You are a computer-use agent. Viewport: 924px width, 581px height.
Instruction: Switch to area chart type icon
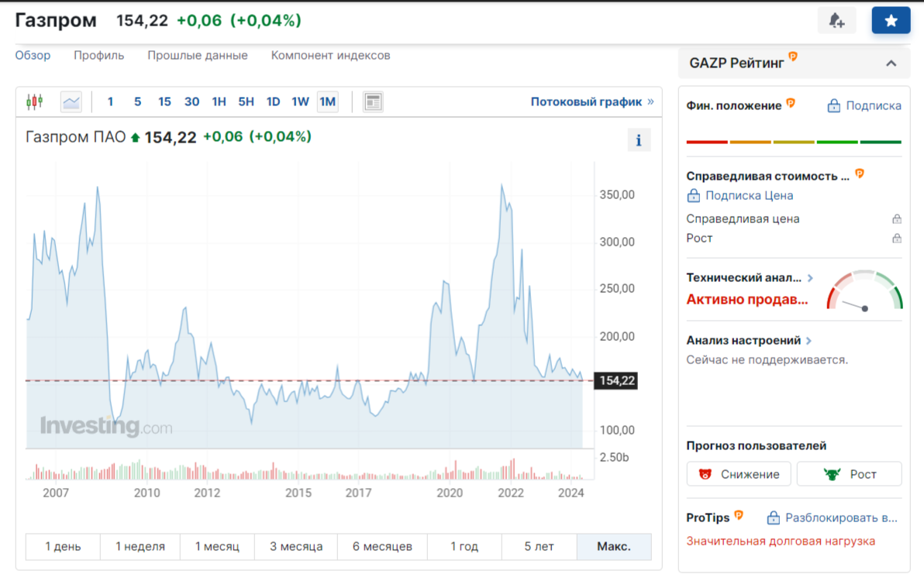[x=71, y=101]
